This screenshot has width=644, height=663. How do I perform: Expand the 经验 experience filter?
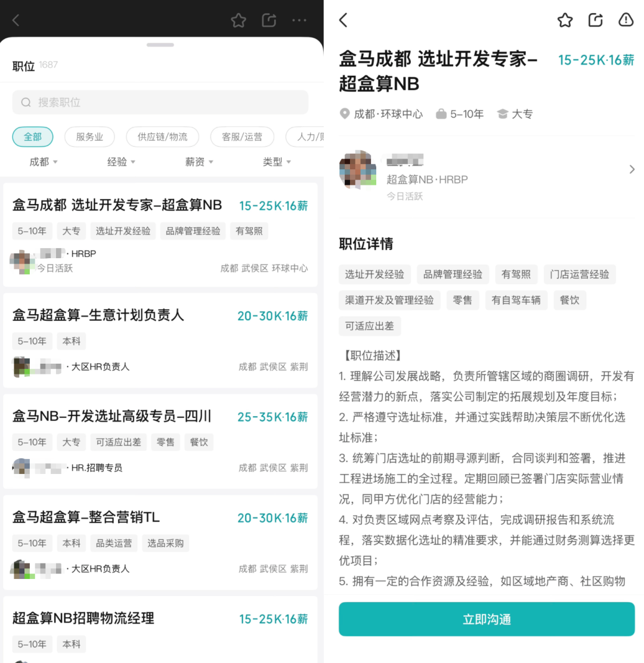click(121, 162)
